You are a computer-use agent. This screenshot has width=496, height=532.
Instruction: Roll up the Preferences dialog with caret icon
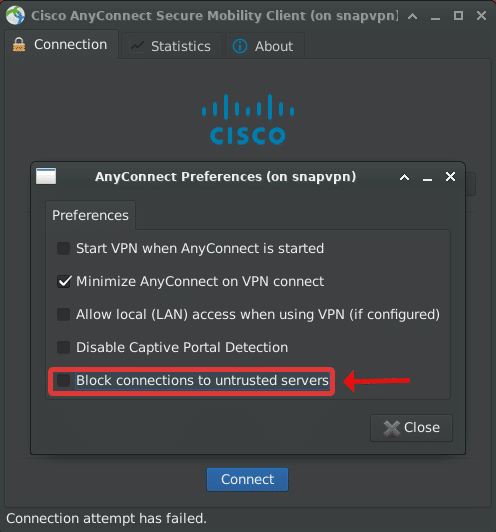tap(404, 177)
